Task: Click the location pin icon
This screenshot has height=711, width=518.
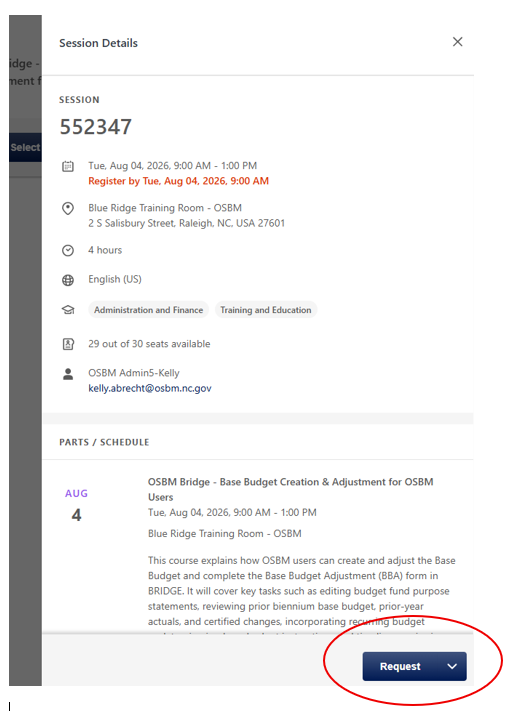Action: (x=68, y=209)
